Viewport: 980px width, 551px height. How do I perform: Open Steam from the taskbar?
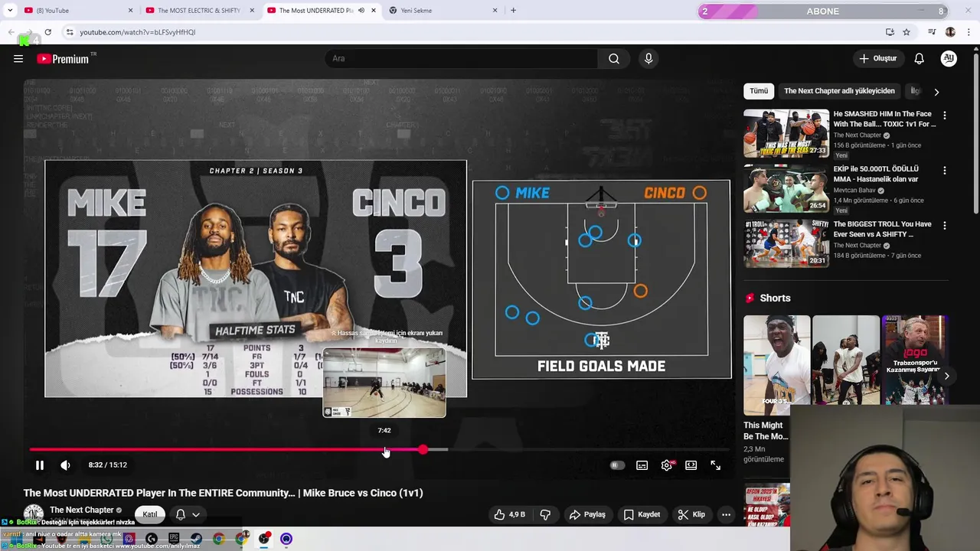click(197, 539)
